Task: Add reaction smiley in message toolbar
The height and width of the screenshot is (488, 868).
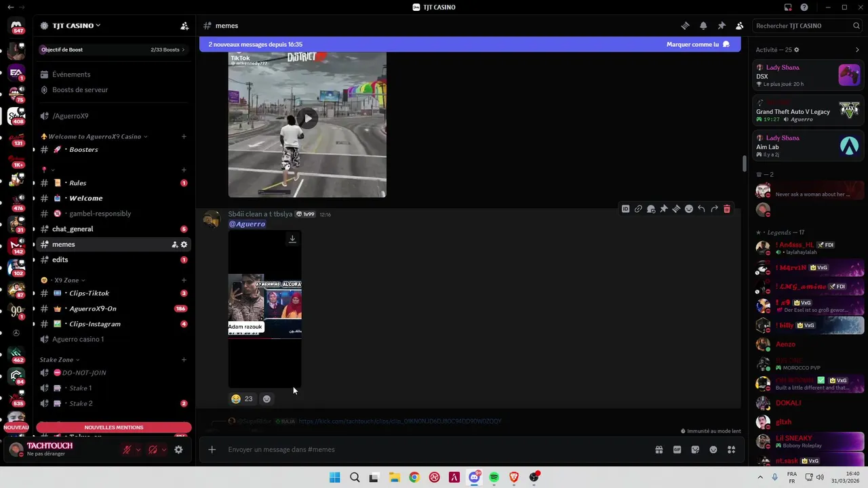Action: point(689,209)
